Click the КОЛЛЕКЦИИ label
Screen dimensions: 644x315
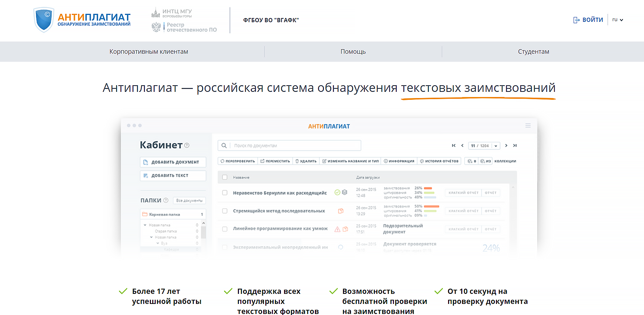(x=505, y=161)
